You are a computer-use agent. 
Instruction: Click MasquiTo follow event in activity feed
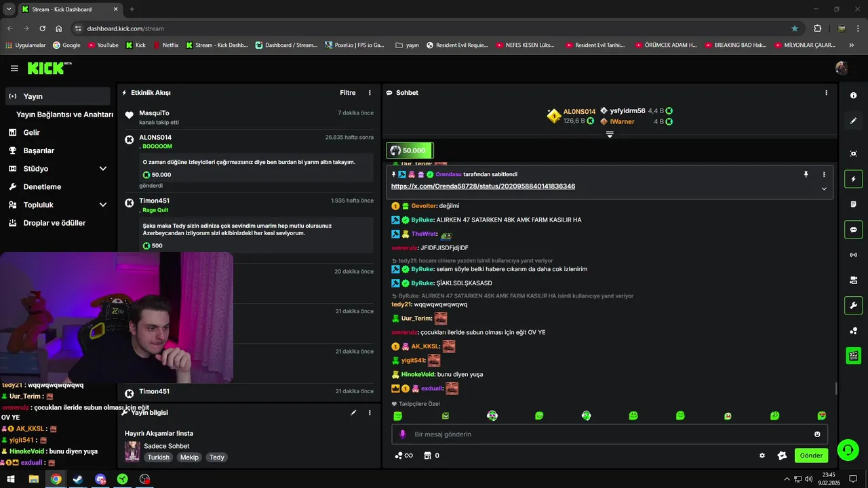tap(249, 117)
